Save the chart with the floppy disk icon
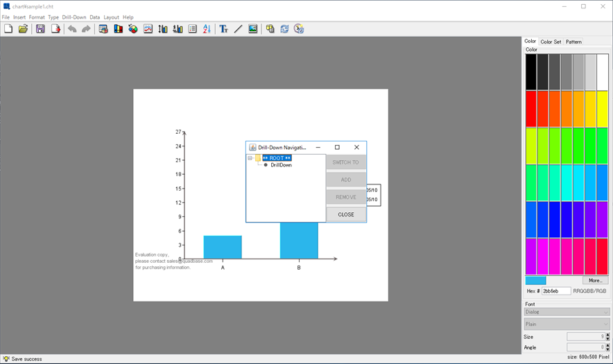Image resolution: width=613 pixels, height=364 pixels. tap(40, 29)
